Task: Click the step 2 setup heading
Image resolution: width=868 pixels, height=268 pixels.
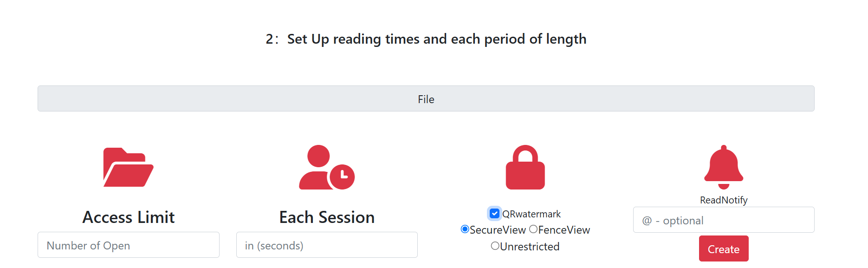Action: (426, 39)
